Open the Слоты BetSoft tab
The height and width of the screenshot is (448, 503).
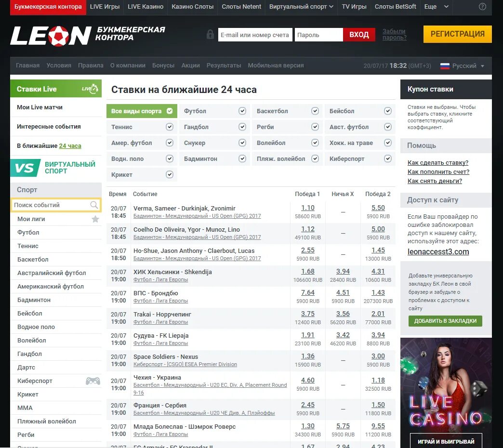(x=395, y=7)
